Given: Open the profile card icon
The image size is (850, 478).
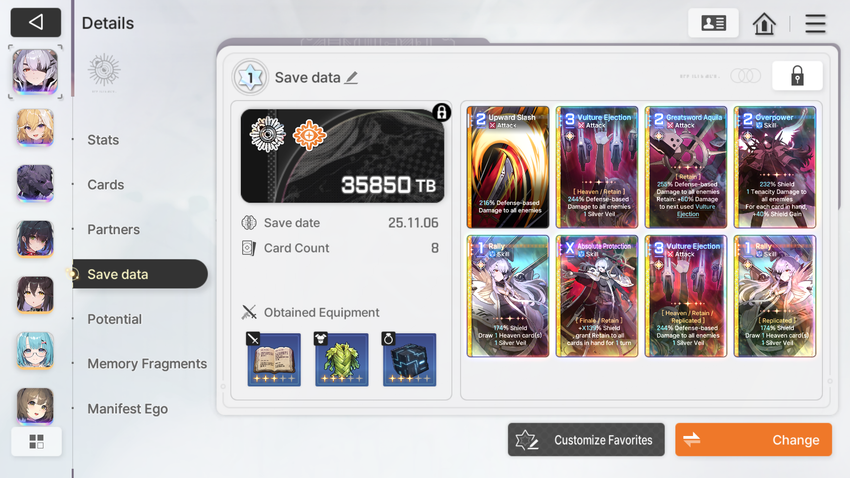Looking at the screenshot, I should tap(713, 23).
